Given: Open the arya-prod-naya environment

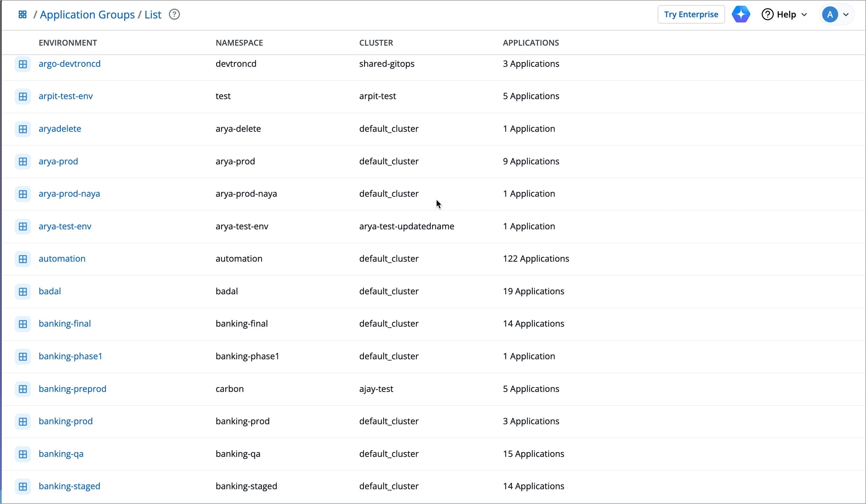Looking at the screenshot, I should (x=70, y=194).
